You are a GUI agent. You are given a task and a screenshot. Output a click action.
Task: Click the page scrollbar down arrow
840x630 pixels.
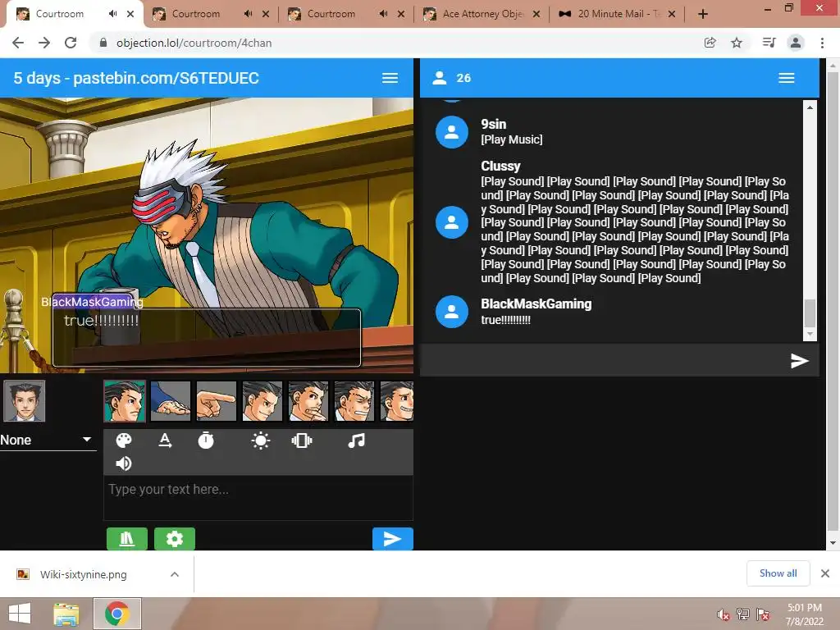[833, 543]
